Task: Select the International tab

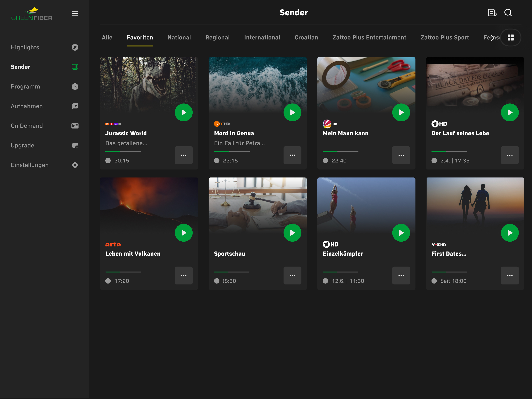Action: pos(262,38)
